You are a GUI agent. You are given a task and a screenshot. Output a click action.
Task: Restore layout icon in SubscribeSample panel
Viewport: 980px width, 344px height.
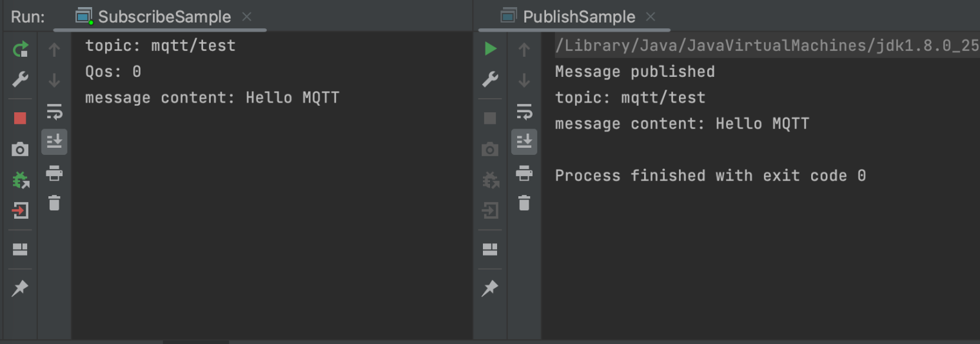click(x=20, y=249)
